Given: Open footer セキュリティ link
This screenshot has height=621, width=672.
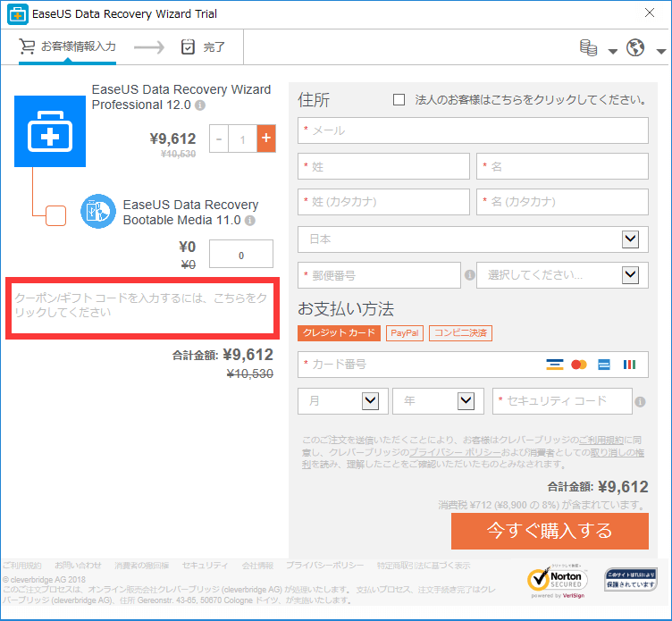Looking at the screenshot, I should [x=206, y=566].
